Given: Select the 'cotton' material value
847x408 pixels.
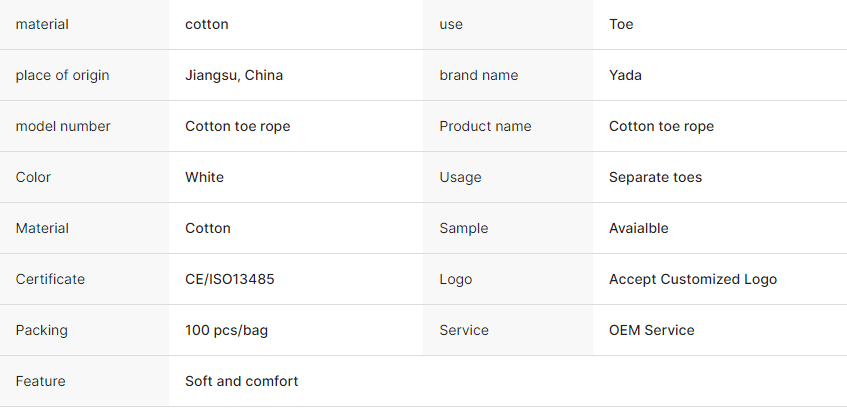Looking at the screenshot, I should [x=206, y=24].
